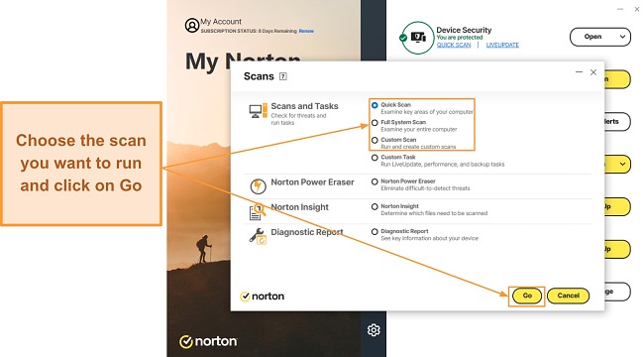The height and width of the screenshot is (357, 644).
Task: Choose the Custom Scan radio button
Action: pyautogui.click(x=375, y=140)
